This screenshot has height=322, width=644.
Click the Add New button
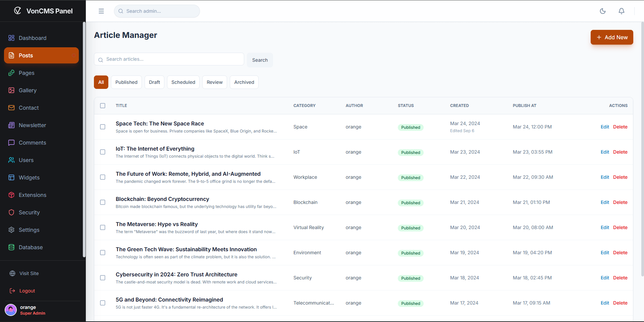[612, 37]
